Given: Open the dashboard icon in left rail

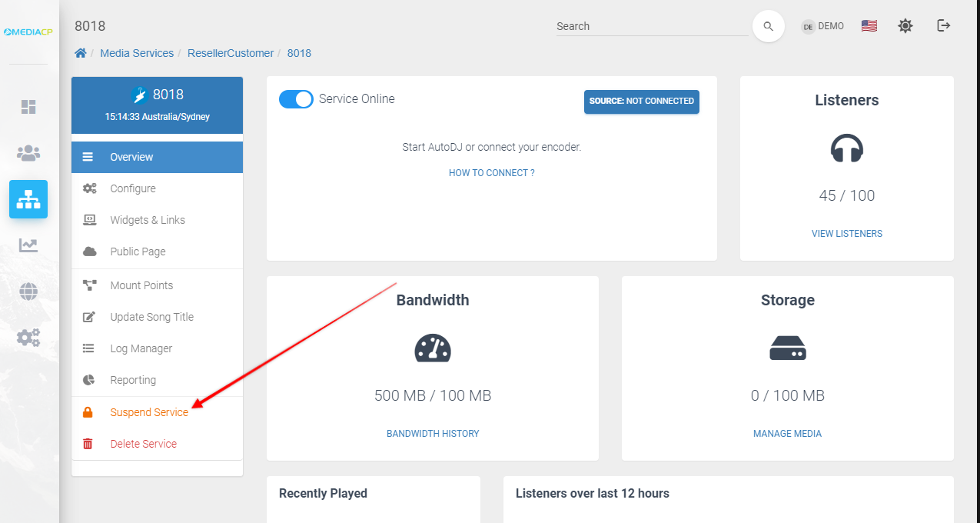Looking at the screenshot, I should click(28, 107).
